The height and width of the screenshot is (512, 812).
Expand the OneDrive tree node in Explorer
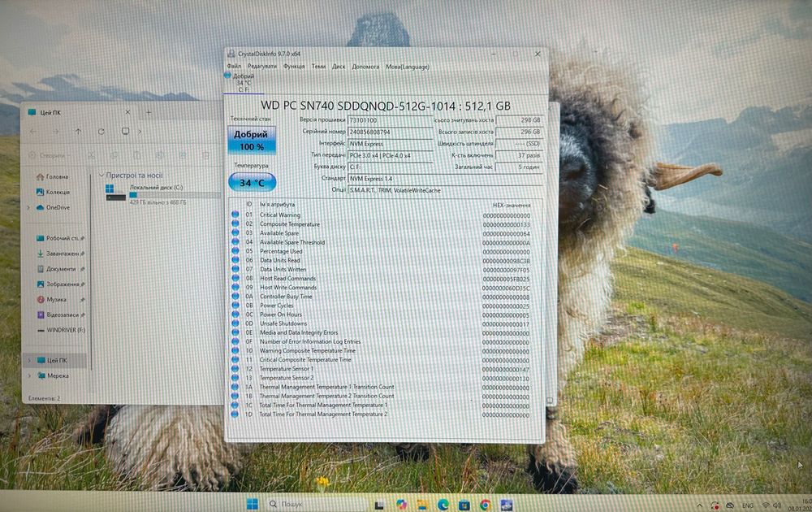click(x=28, y=207)
